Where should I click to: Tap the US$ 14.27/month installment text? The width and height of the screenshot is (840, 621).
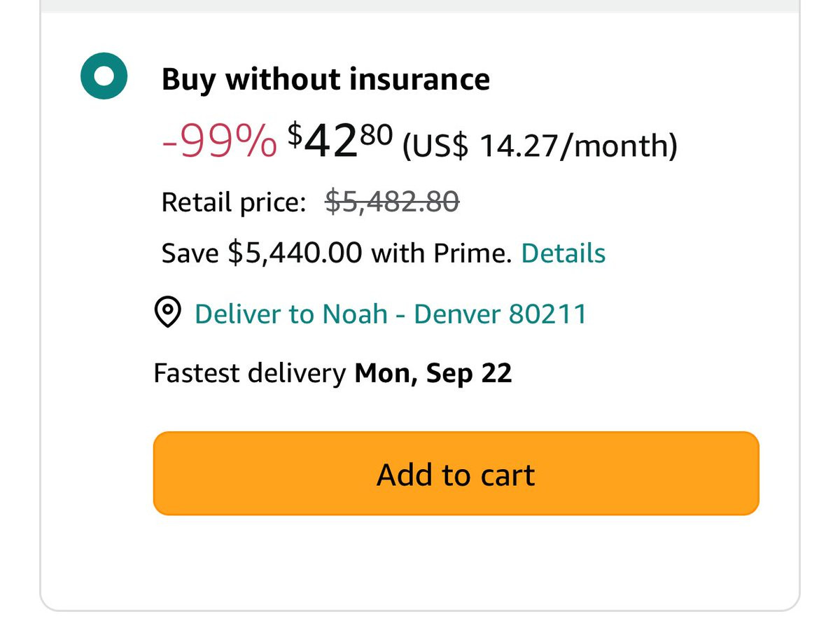click(539, 146)
